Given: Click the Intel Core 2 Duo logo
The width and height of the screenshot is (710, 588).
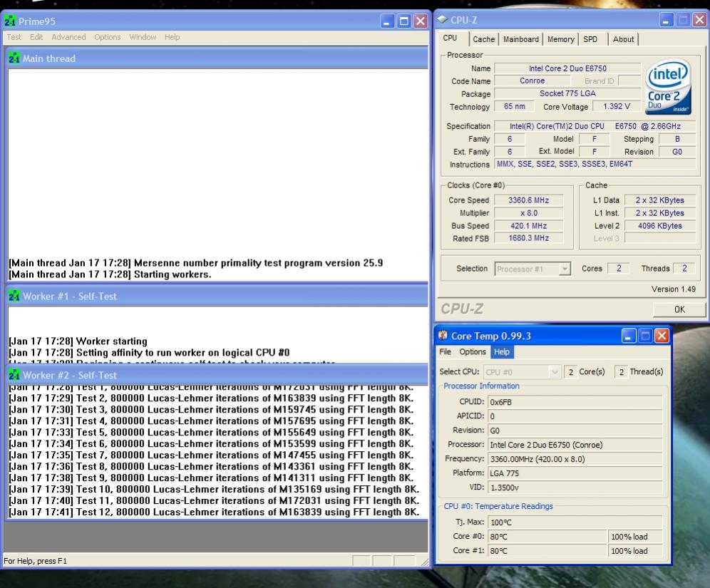Looking at the screenshot, I should point(669,87).
